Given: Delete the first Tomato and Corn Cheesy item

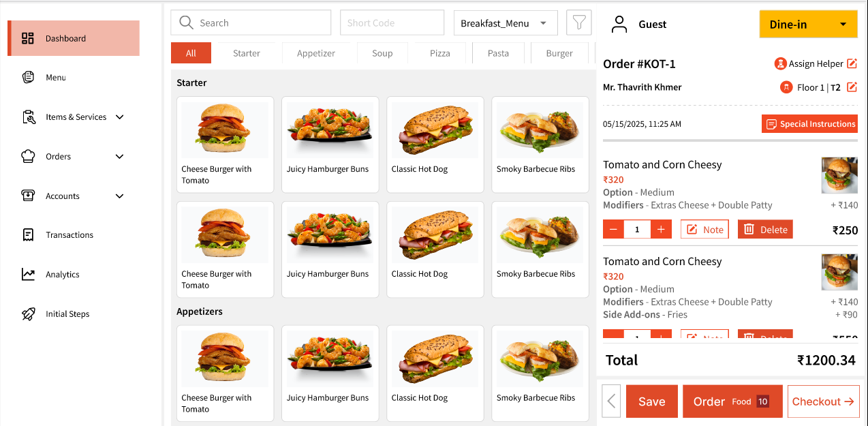Looking at the screenshot, I should (x=765, y=229).
